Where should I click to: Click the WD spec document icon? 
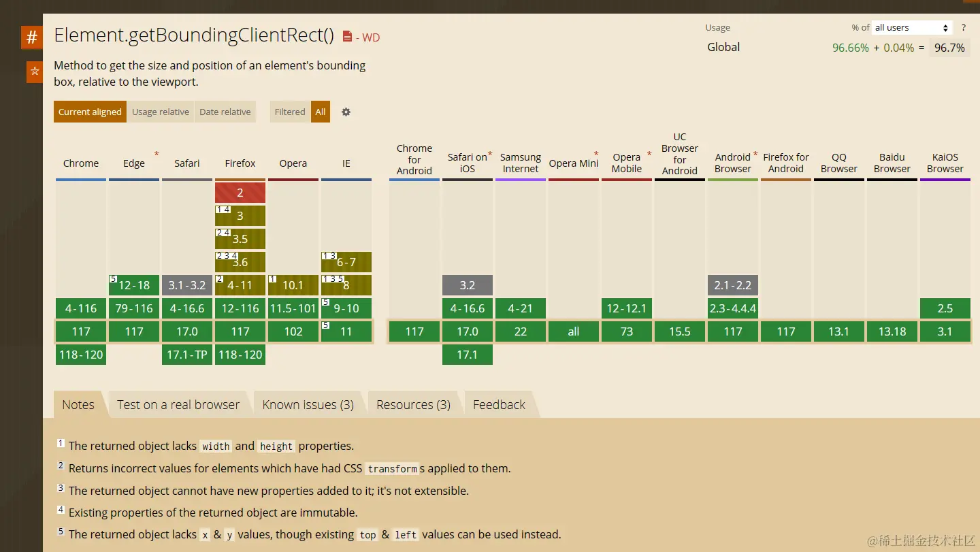pos(347,37)
